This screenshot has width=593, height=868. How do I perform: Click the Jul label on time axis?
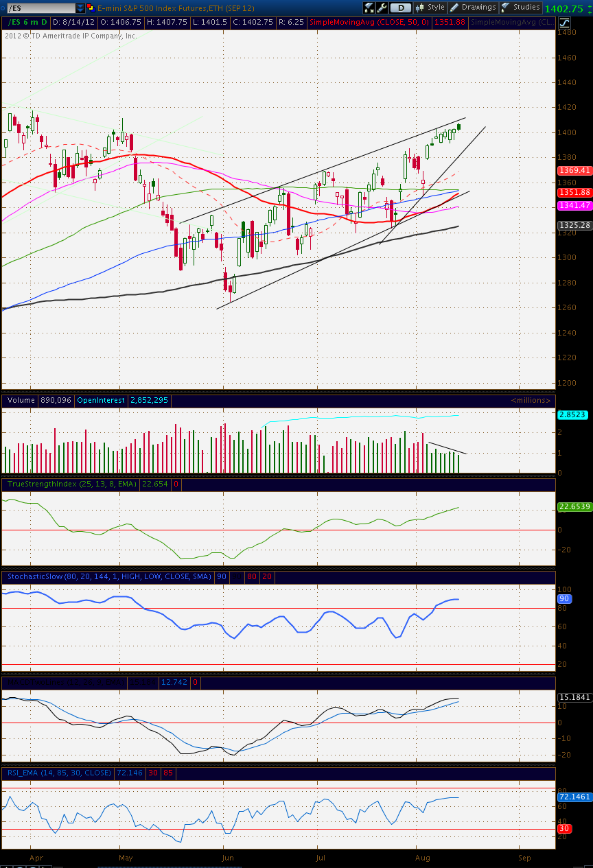point(320,858)
